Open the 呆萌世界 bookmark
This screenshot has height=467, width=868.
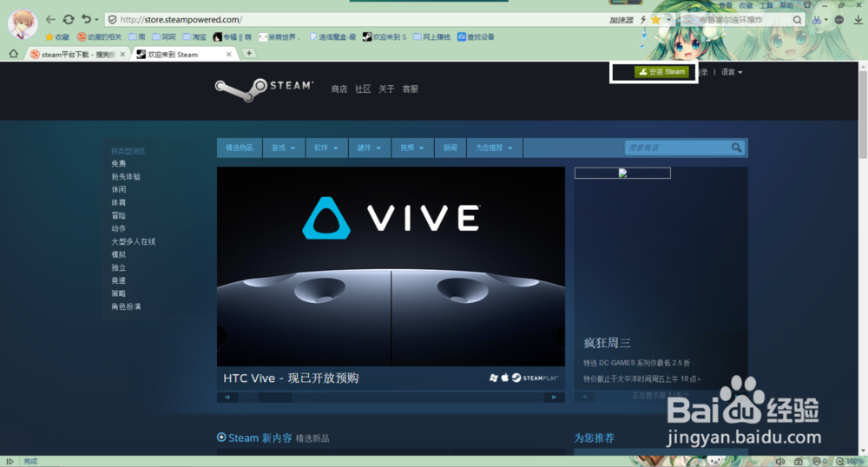tap(279, 37)
